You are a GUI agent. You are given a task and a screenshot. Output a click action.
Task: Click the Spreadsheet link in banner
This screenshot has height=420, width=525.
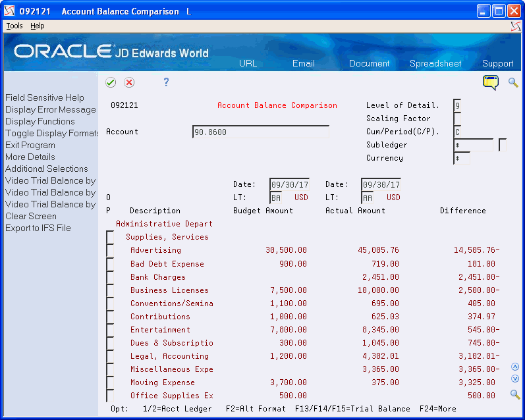tap(435, 64)
